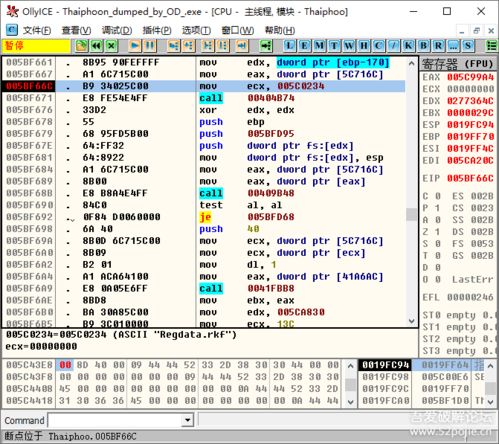Open Handles window with H button

coord(364,46)
